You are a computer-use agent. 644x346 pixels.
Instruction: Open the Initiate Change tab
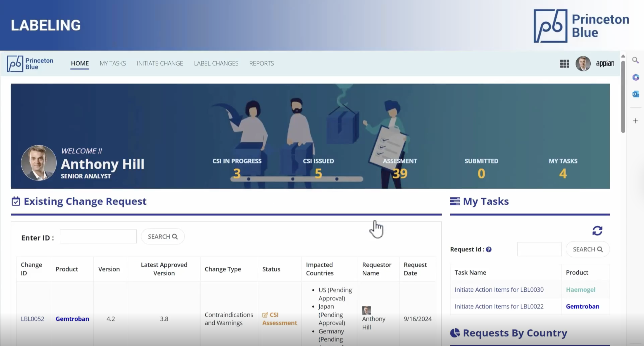coord(160,63)
